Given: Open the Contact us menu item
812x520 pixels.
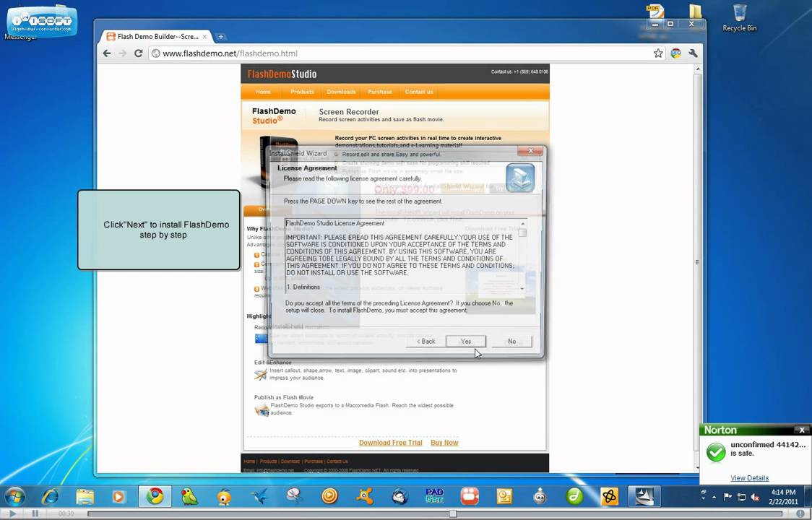Looking at the screenshot, I should point(418,92).
